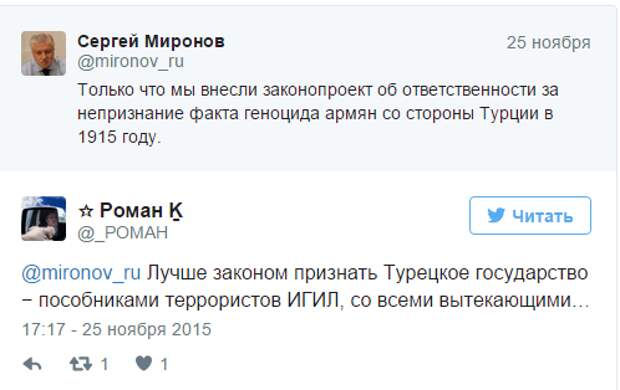The image size is (620, 390).
Task: Open the 17:17 - 25 ноября 2015 timestamp
Action: (117, 329)
